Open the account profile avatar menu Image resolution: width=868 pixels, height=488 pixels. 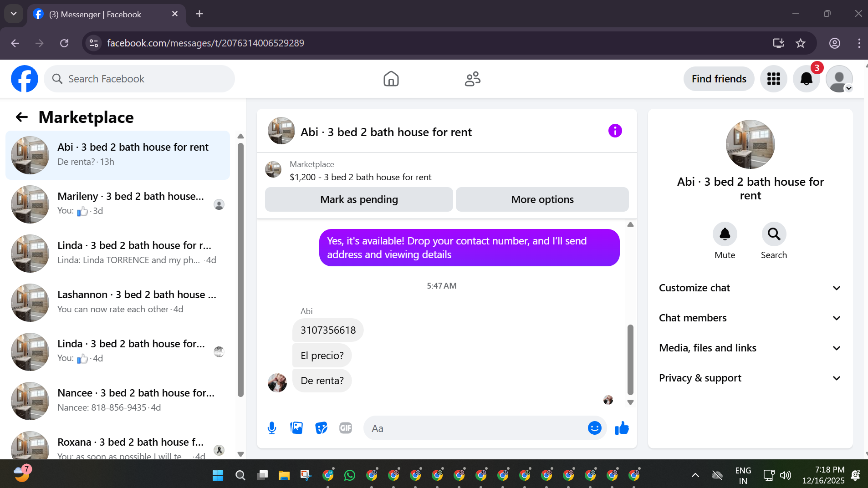[839, 79]
